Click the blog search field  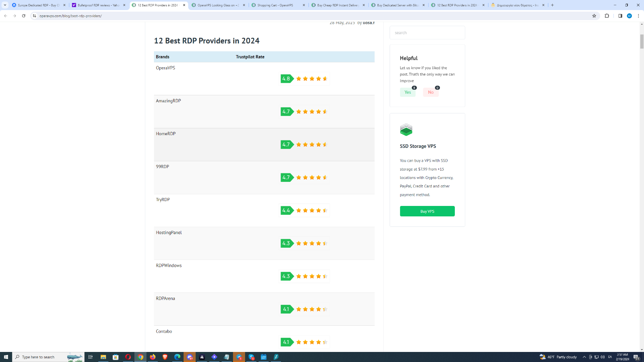(x=427, y=33)
